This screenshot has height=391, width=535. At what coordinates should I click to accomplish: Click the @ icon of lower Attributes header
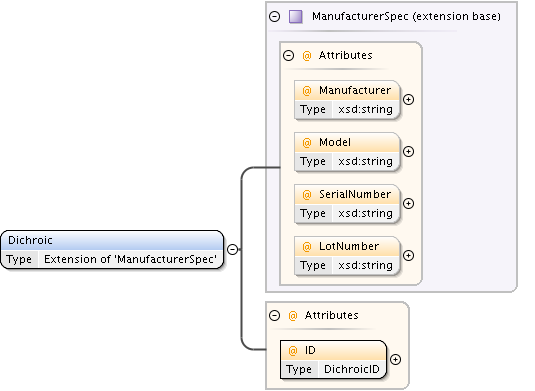tap(293, 316)
